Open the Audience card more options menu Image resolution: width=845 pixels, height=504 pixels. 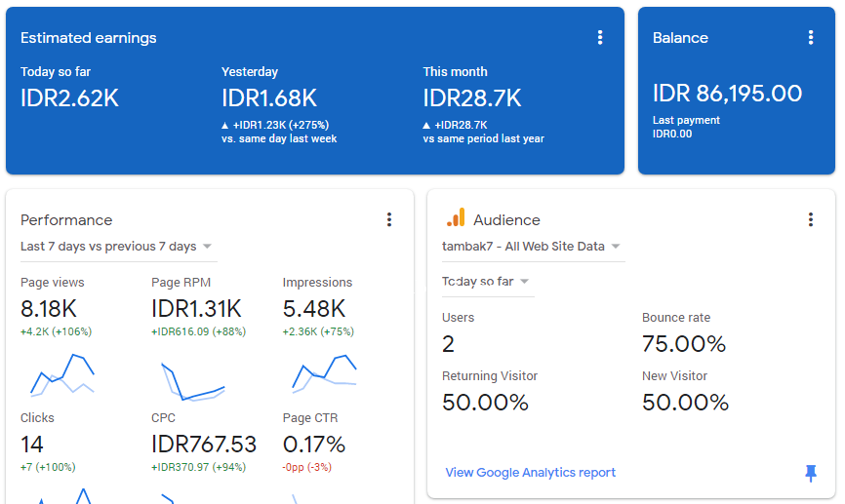coord(810,220)
